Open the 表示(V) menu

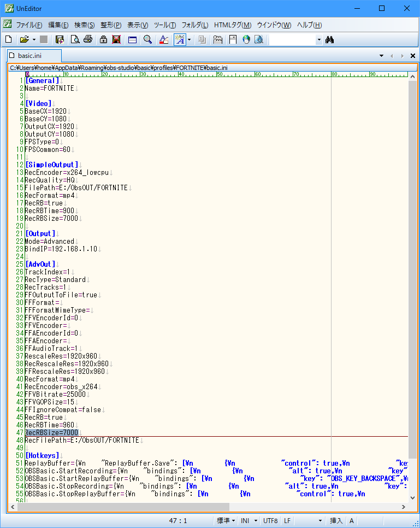[x=137, y=25]
